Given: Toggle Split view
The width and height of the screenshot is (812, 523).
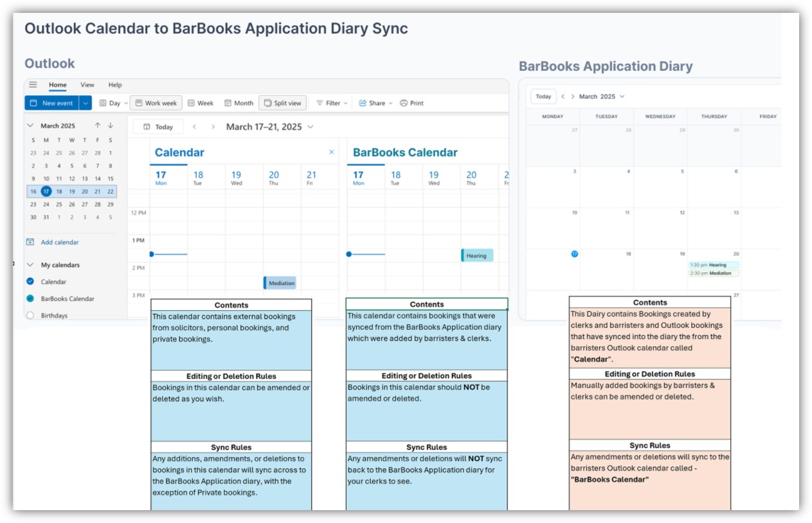Looking at the screenshot, I should point(282,103).
